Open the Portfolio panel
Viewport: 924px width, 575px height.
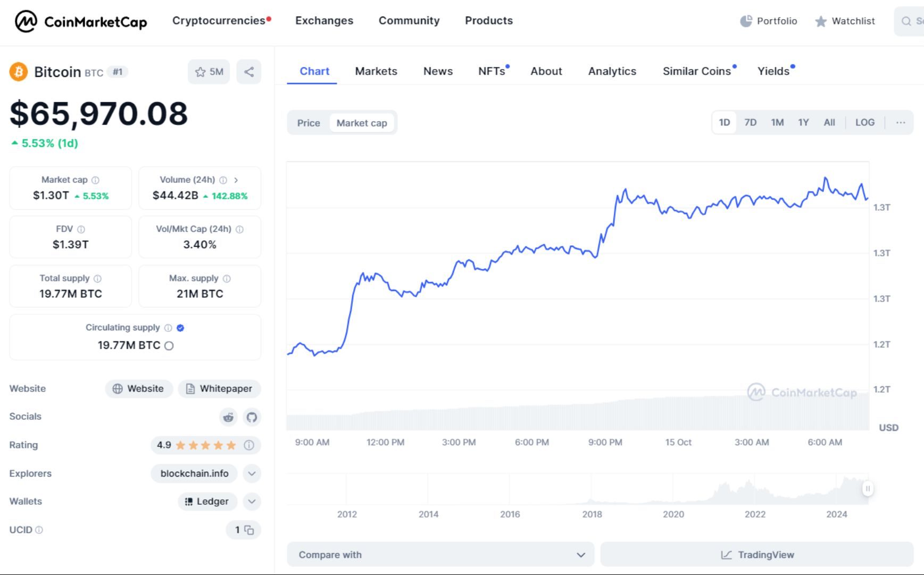(768, 21)
